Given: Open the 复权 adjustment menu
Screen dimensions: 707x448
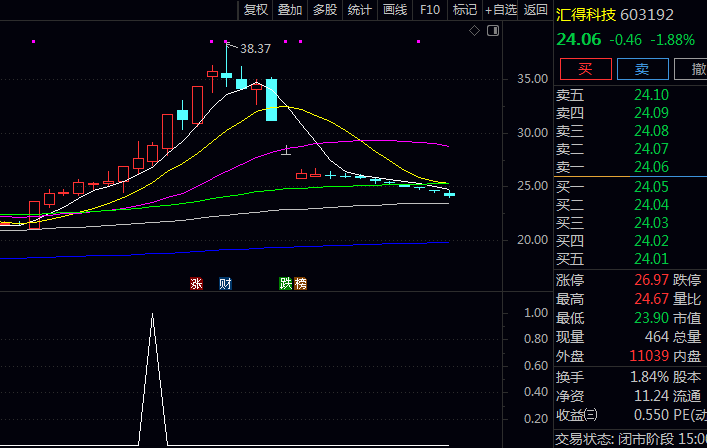Looking at the screenshot, I should (x=256, y=10).
